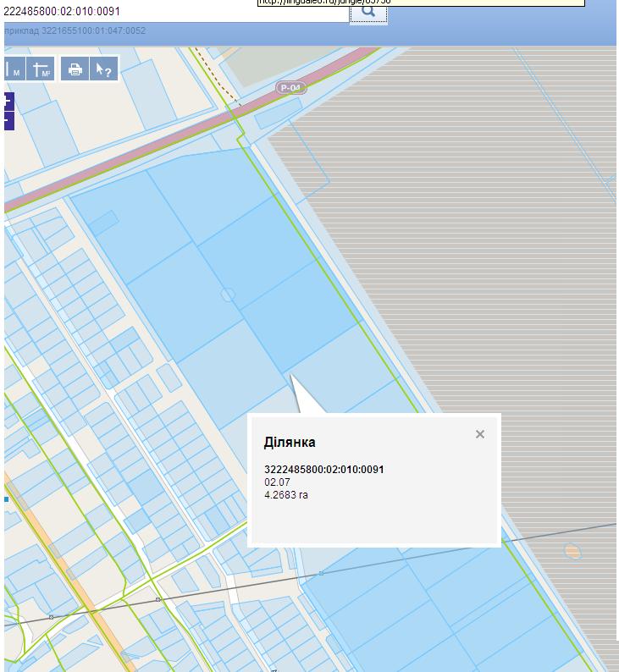
Task: Click the gray hatched zone on the map
Action: click(474, 254)
